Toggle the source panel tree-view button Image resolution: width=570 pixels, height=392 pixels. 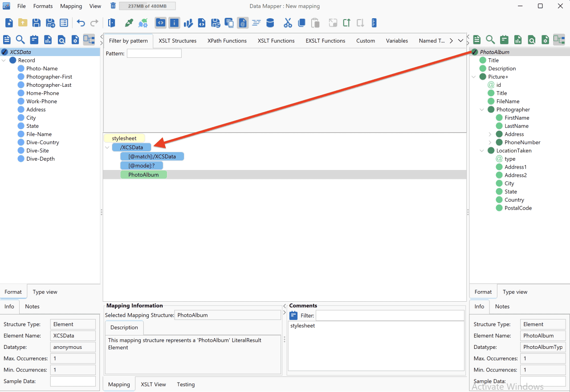tap(89, 40)
